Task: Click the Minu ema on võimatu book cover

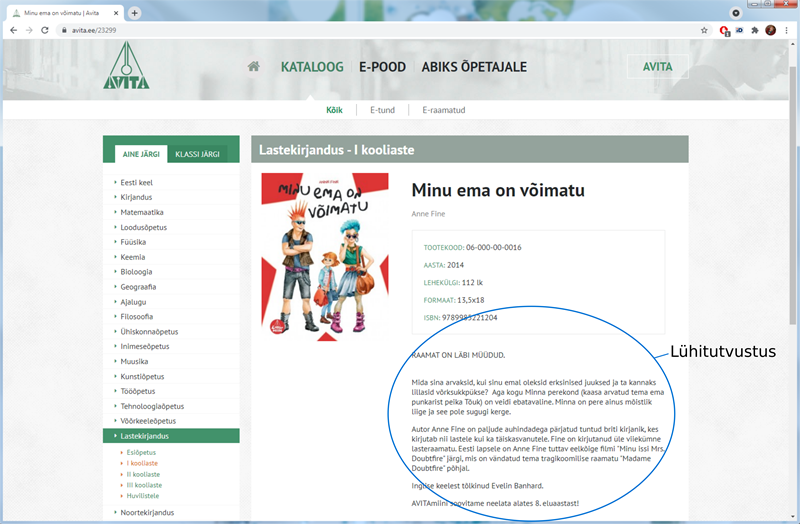Action: (x=325, y=257)
